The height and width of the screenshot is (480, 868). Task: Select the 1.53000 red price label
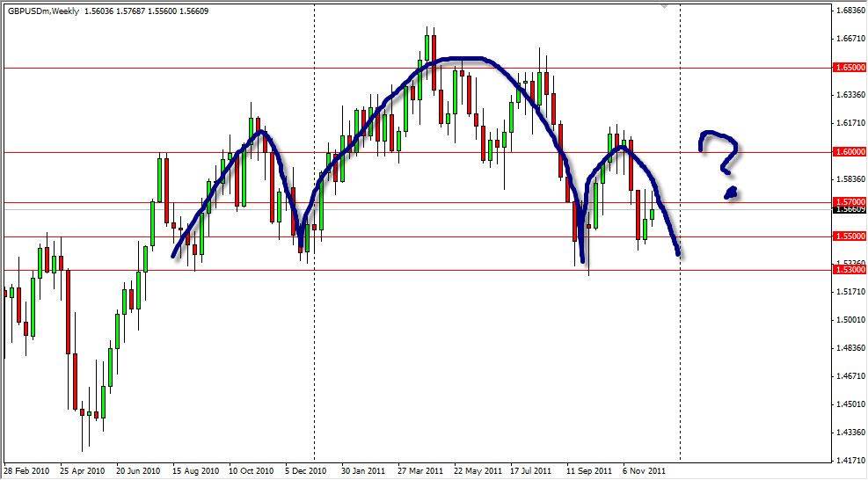[849, 270]
